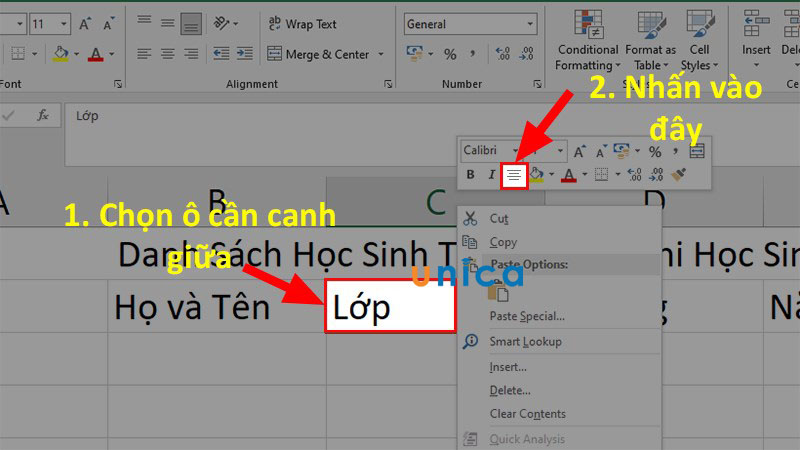
Task: Click the ribbon Borders icon
Action: pyautogui.click(x=18, y=54)
